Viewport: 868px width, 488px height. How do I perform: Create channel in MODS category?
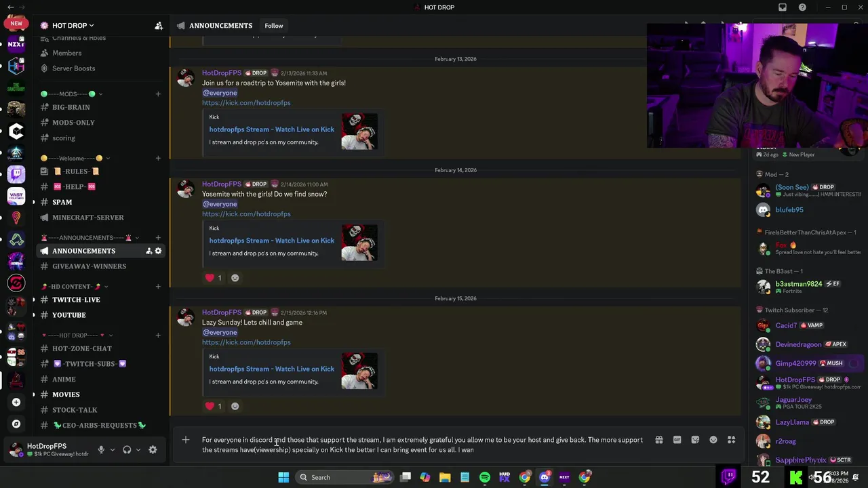tap(158, 94)
